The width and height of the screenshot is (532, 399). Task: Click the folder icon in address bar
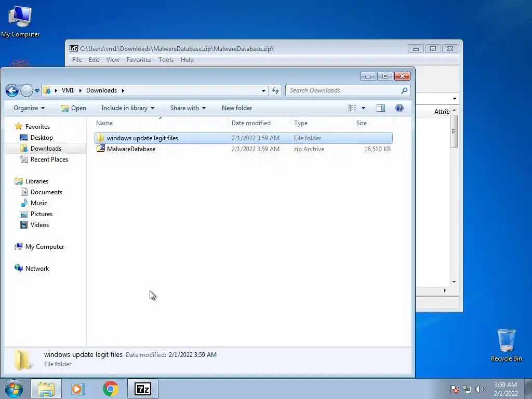tap(47, 90)
